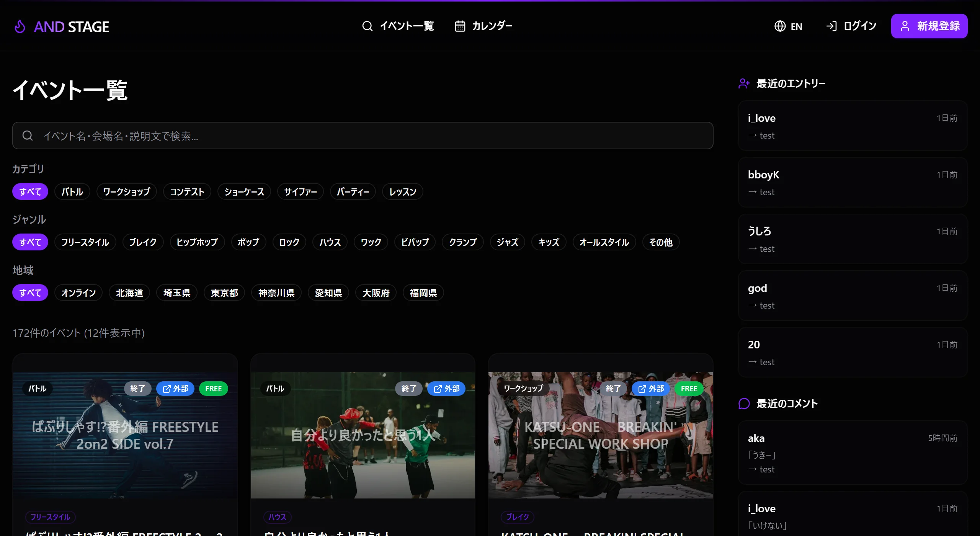980x536 pixels.
Task: Select the ヒップホップ genre filter
Action: click(197, 242)
